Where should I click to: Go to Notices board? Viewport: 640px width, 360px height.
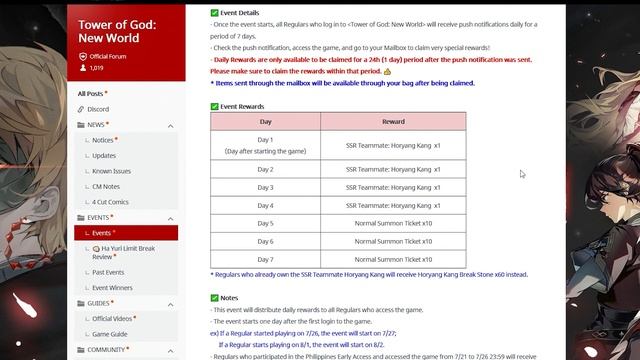pyautogui.click(x=102, y=140)
